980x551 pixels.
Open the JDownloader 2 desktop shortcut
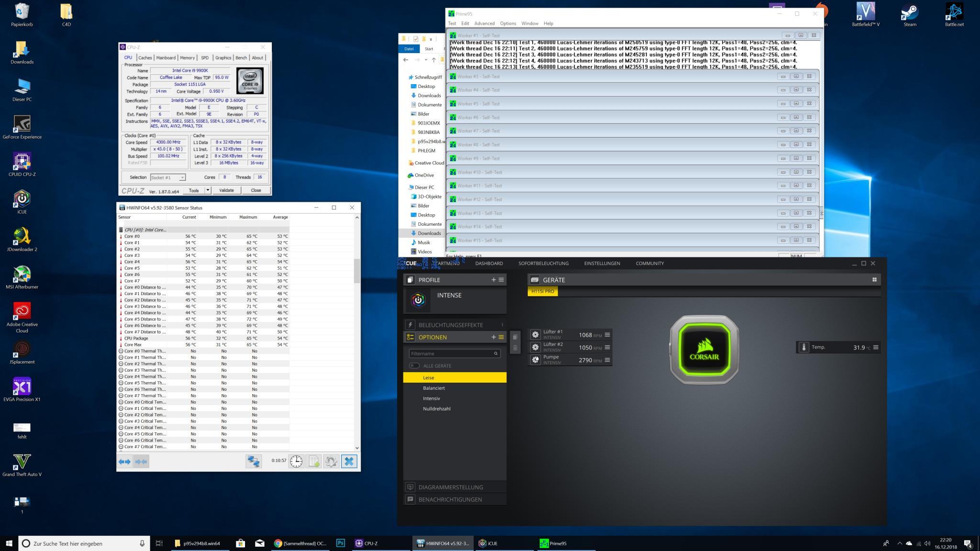click(x=22, y=240)
